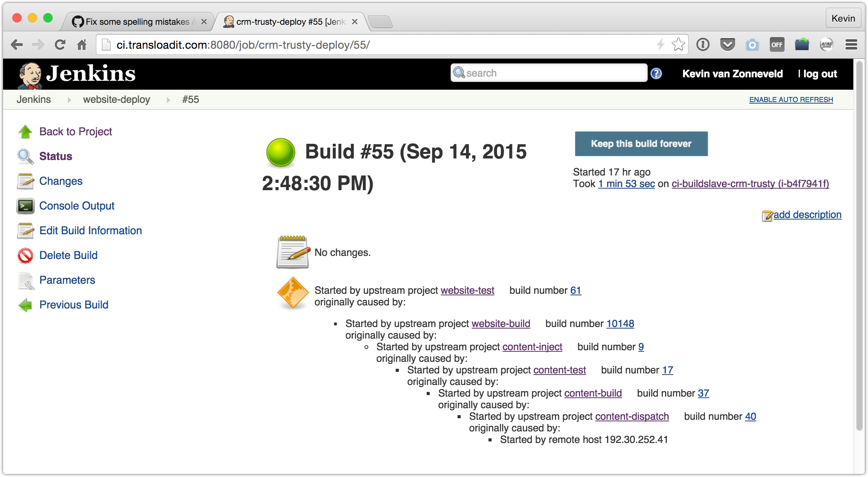Screen dimensions: 868x477
Task: Click the green Back to Project arrow icon
Action: point(26,132)
